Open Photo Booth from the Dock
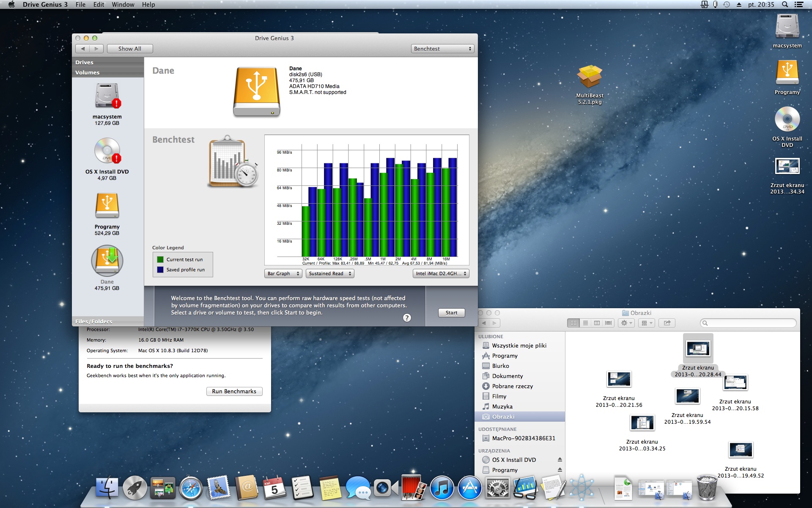The image size is (812, 508). [414, 487]
